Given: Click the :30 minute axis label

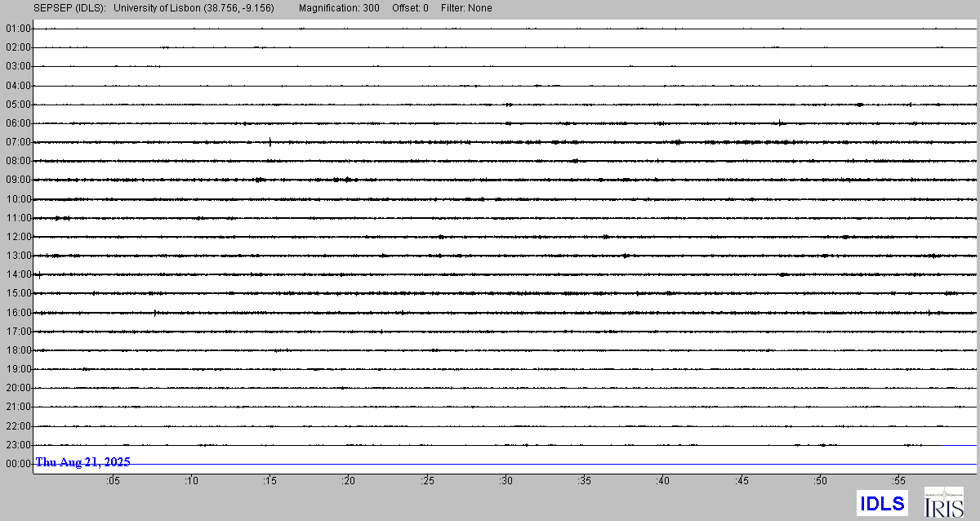Looking at the screenshot, I should (507, 482).
